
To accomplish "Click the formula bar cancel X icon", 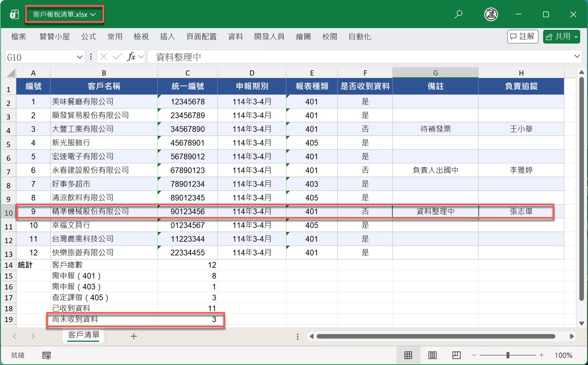I will pyautogui.click(x=104, y=57).
